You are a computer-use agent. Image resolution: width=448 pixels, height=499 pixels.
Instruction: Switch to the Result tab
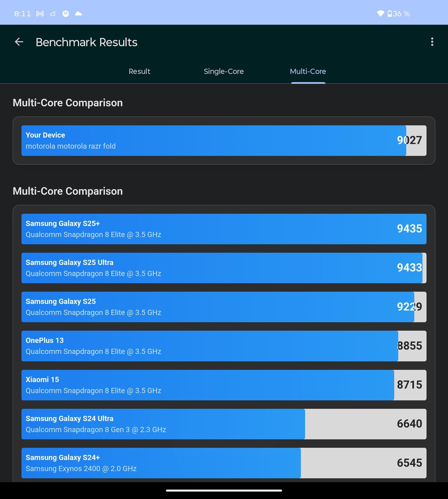pos(139,71)
